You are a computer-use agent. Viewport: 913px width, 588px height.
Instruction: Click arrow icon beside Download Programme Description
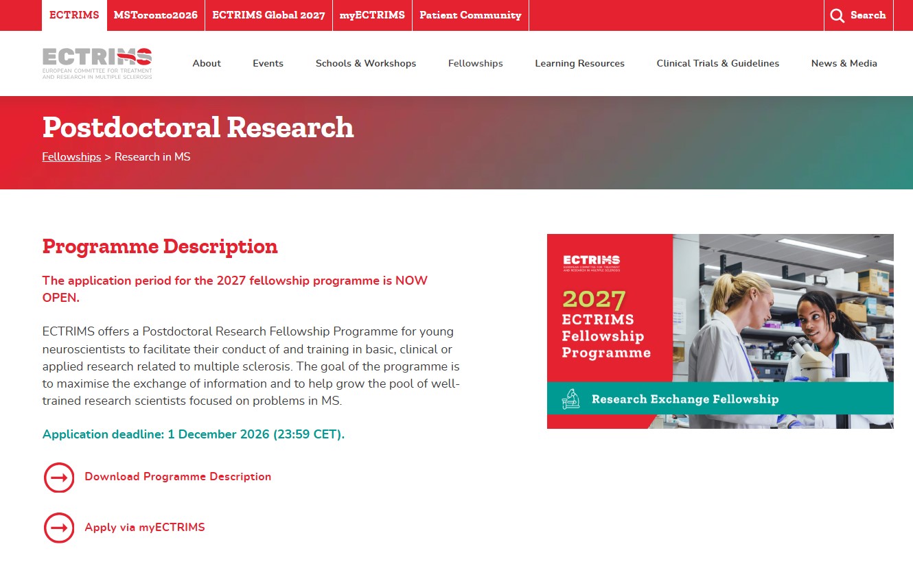pos(59,477)
